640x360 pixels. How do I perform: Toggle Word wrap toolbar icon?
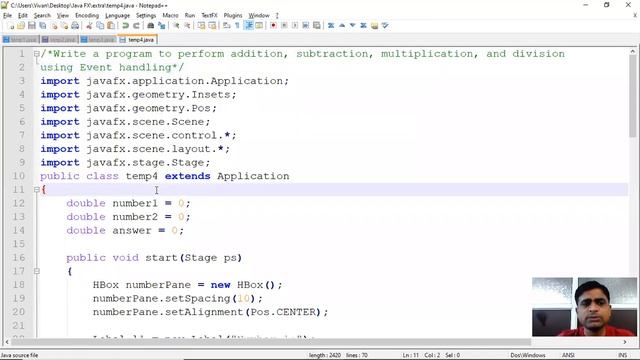(227, 26)
